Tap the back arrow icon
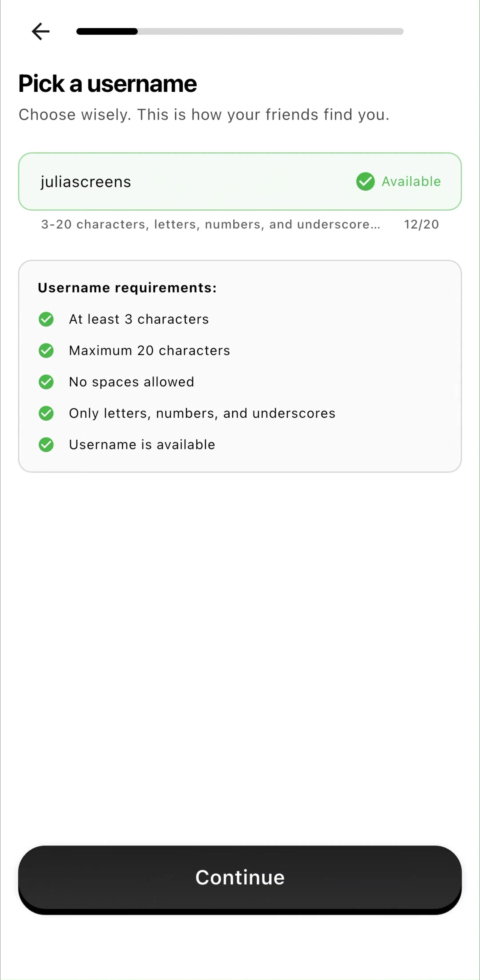 (40, 31)
